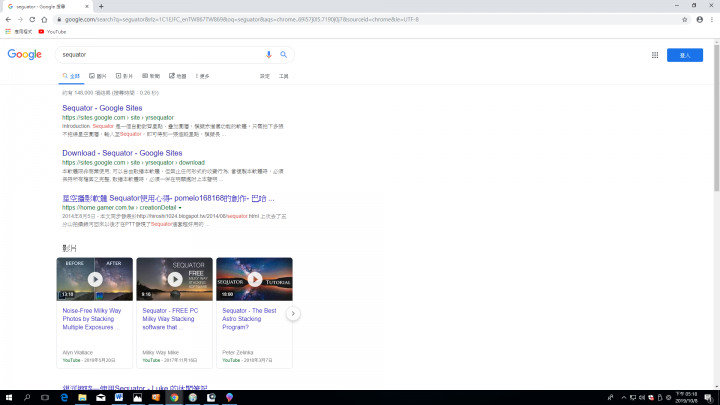
Task: Open Sequator - FREE PC Milky Way link
Action: pyautogui.click(x=170, y=319)
